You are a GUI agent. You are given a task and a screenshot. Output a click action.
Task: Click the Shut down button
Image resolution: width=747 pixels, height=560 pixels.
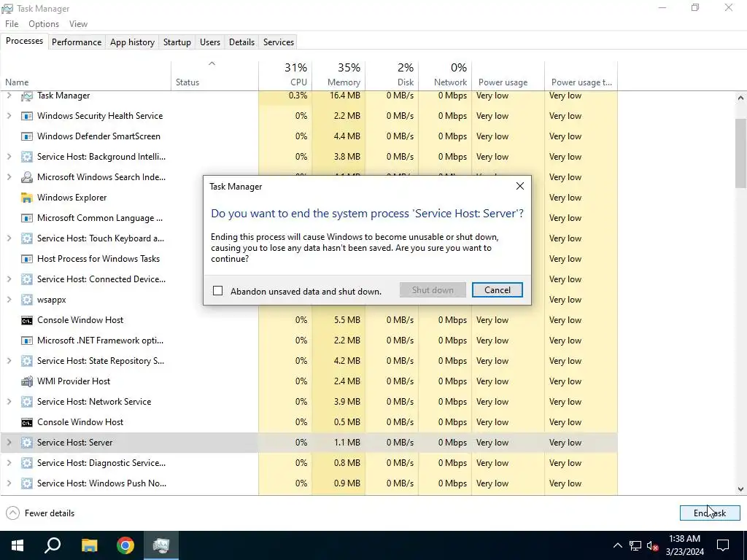(x=433, y=290)
